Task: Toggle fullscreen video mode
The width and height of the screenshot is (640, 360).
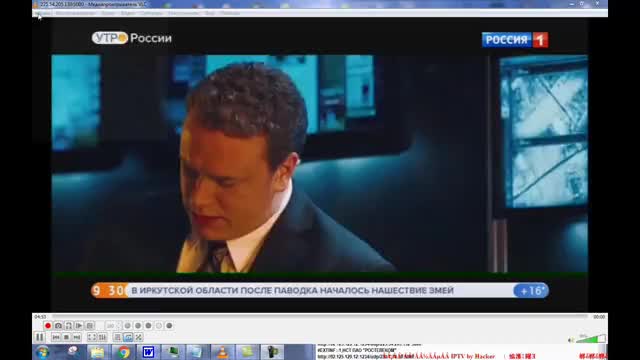Action: (92, 337)
